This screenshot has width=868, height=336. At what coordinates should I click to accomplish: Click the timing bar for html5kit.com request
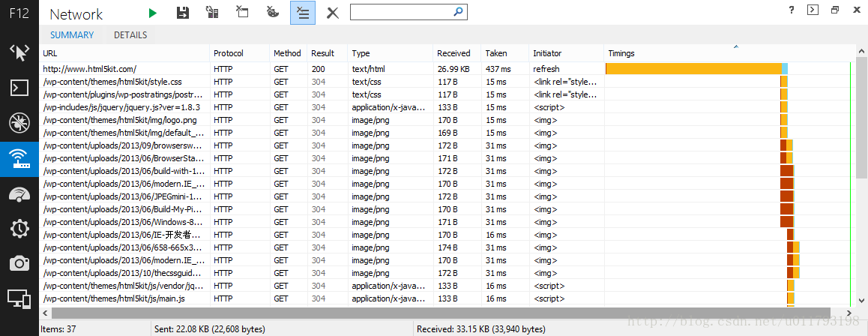tap(696, 69)
